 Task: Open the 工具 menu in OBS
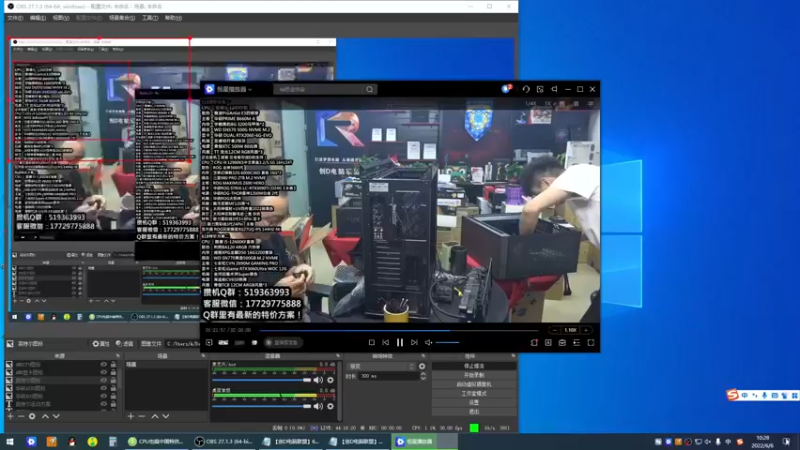[150, 18]
